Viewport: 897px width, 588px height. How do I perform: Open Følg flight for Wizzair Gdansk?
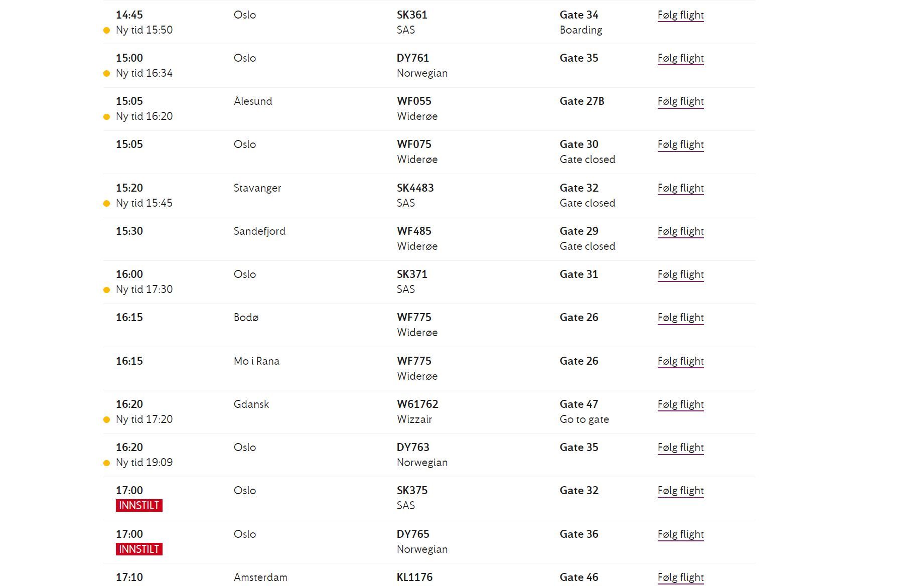(680, 404)
